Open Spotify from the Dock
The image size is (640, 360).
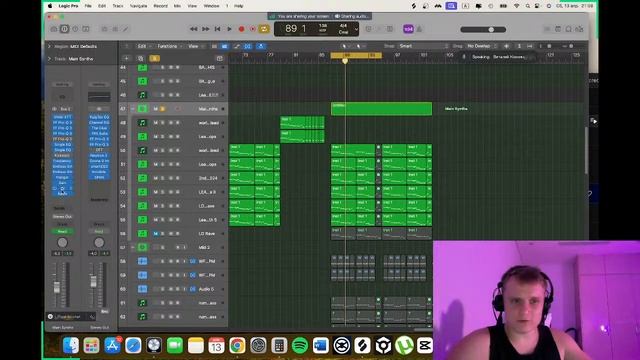[x=300, y=346]
